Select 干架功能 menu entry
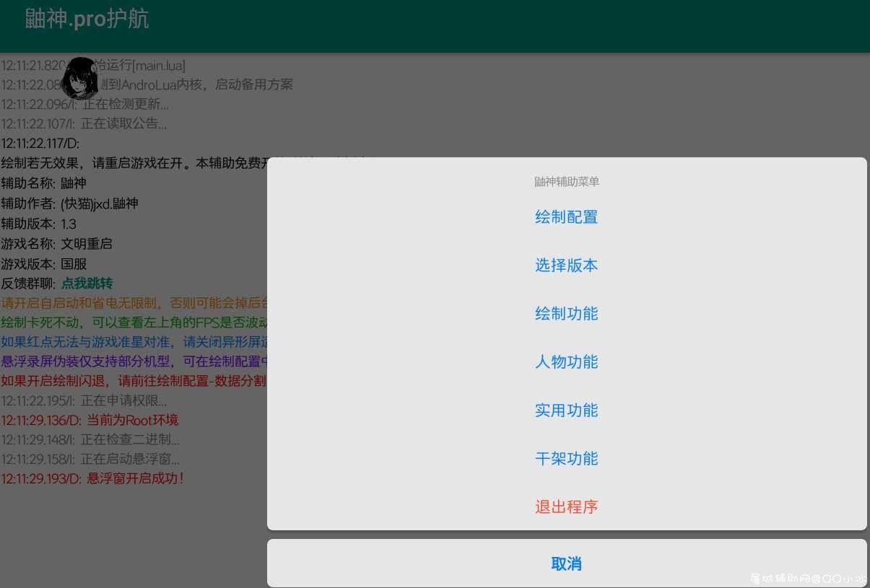870x588 pixels. coord(567,459)
